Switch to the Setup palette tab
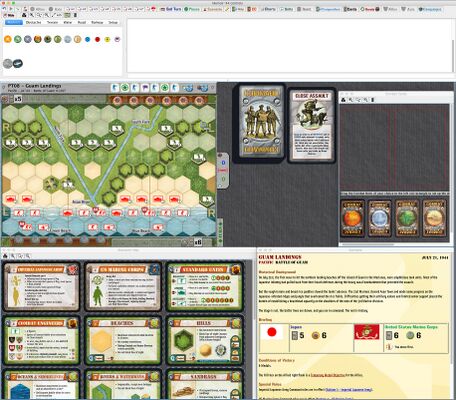The height and width of the screenshot is (400, 456). coord(113,22)
